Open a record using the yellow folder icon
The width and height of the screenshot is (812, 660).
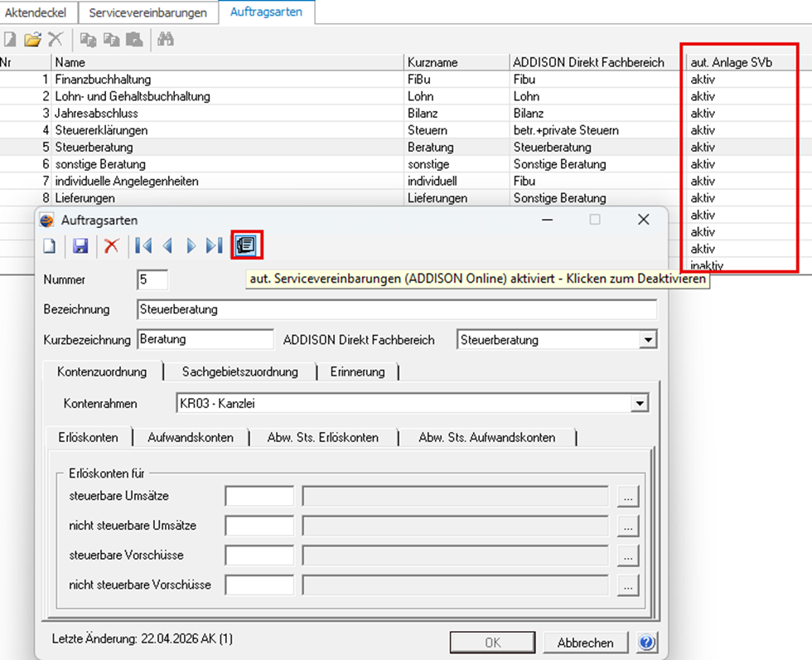coord(32,39)
